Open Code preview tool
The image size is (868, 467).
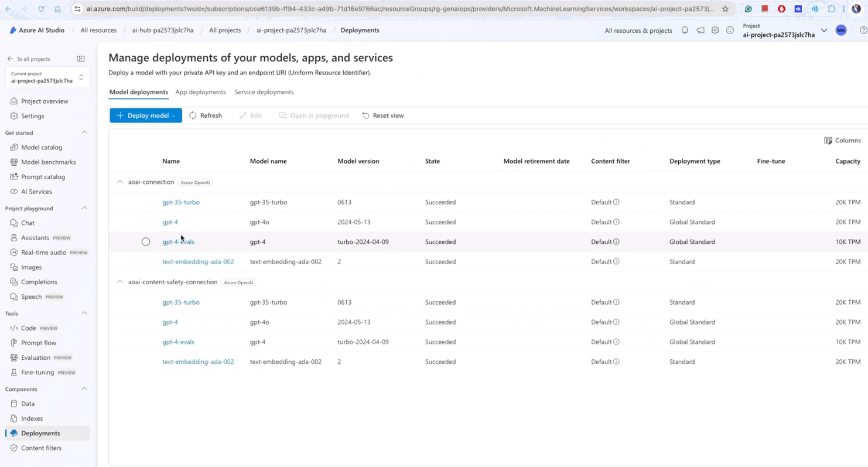pyautogui.click(x=29, y=328)
